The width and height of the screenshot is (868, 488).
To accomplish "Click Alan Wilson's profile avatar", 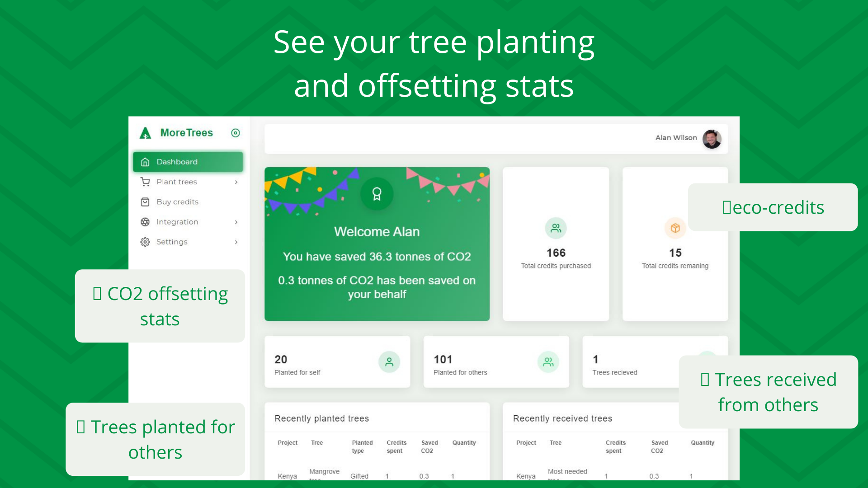I will click(712, 139).
